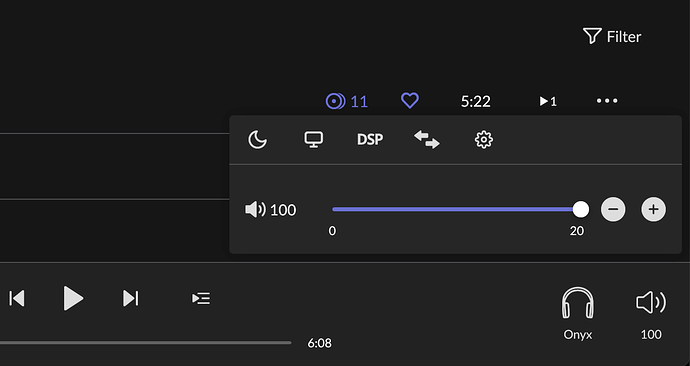Click the sleep timer moon icon
The width and height of the screenshot is (690, 366).
(x=257, y=140)
